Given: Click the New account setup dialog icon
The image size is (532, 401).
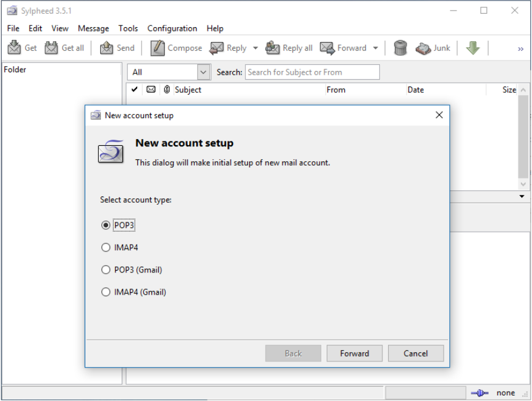Looking at the screenshot, I should coord(96,115).
